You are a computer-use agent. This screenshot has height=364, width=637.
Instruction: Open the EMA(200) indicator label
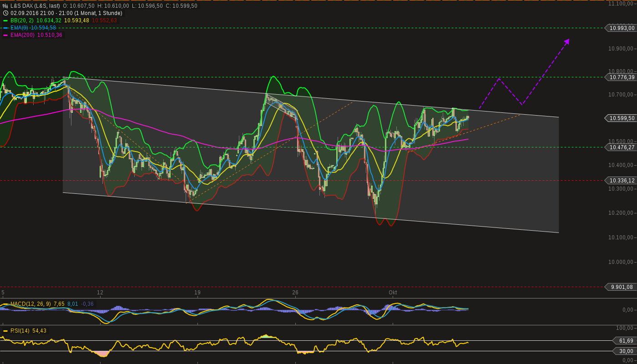click(x=23, y=35)
